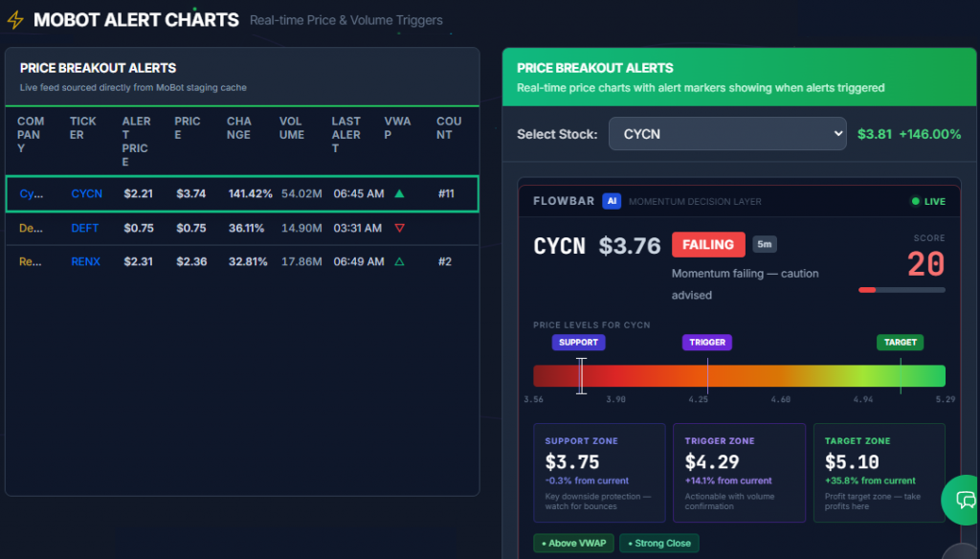Click the lightning bolt MoBot logo
The height and width of the screenshot is (559, 980).
pos(15,20)
